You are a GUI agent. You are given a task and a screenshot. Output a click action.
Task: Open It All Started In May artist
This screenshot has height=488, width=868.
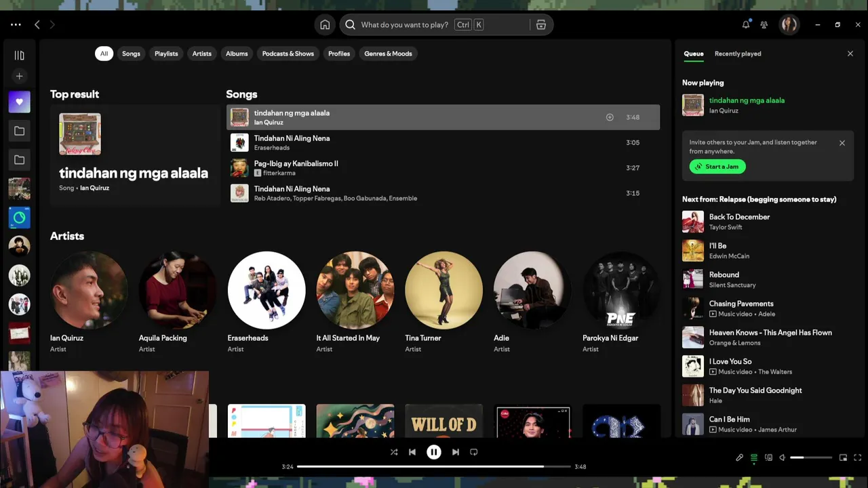pos(355,302)
